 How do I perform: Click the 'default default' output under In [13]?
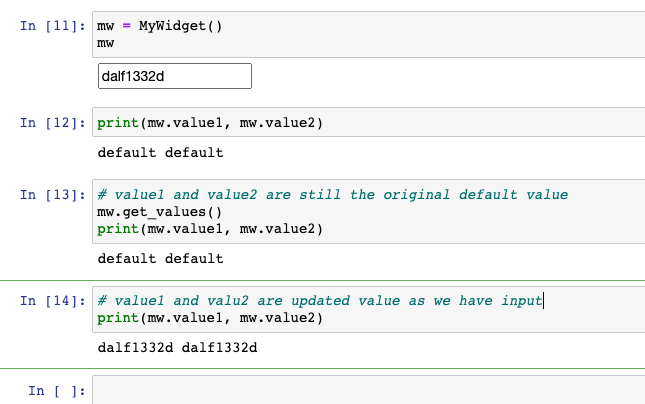pyautogui.click(x=160, y=259)
